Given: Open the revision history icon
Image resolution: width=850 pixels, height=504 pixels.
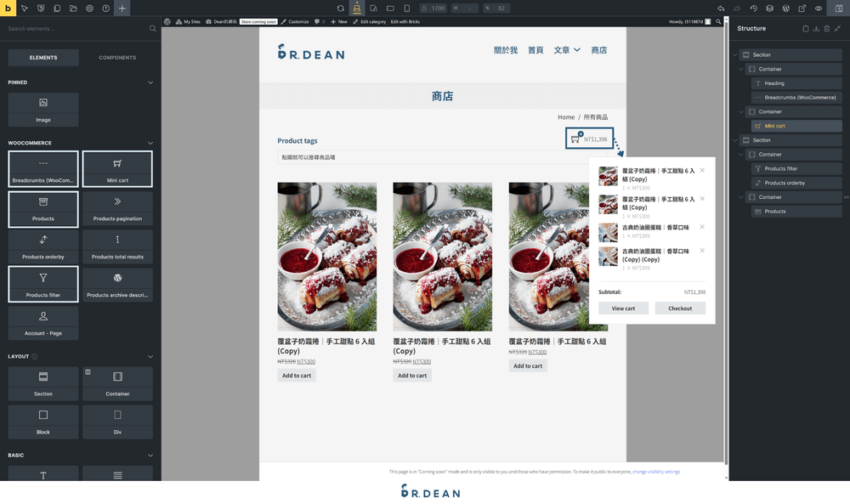Looking at the screenshot, I should coord(753,8).
